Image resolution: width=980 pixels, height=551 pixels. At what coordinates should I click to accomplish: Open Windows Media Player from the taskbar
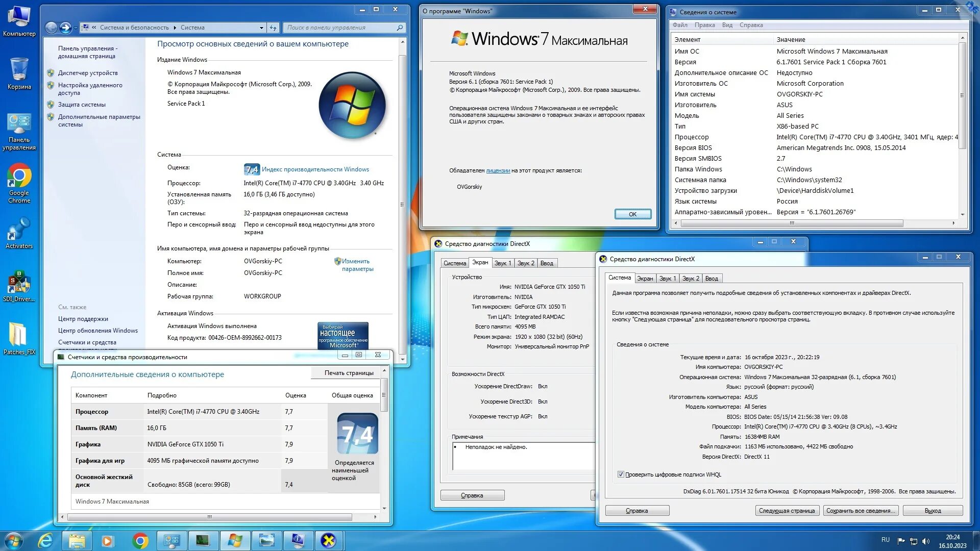pos(107,540)
